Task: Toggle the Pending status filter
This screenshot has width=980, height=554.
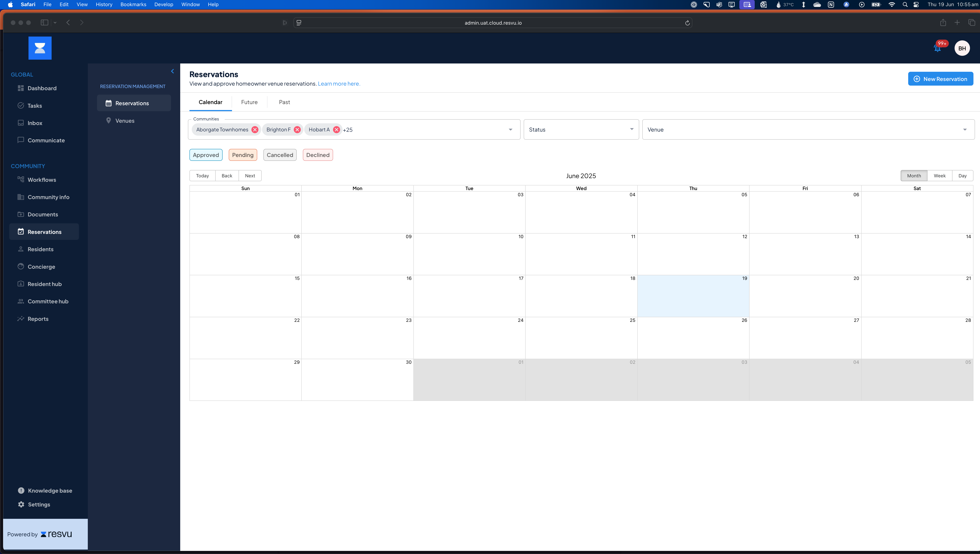Action: (x=243, y=155)
